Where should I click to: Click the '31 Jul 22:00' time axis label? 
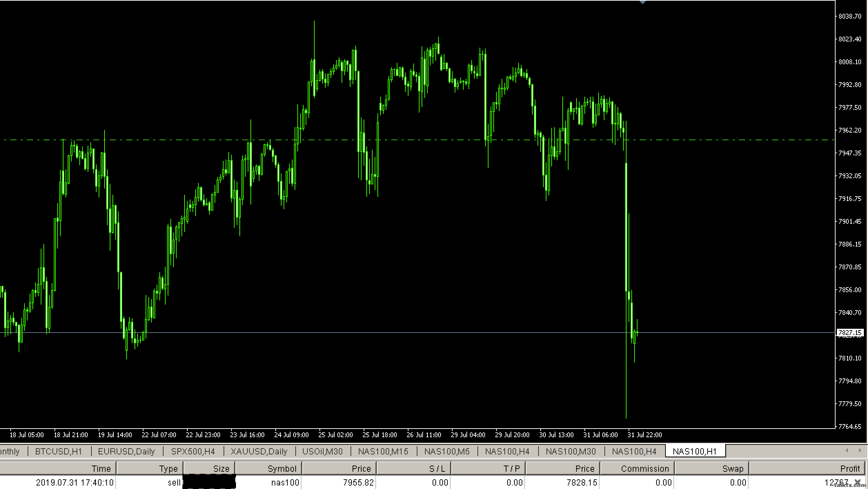(x=645, y=435)
